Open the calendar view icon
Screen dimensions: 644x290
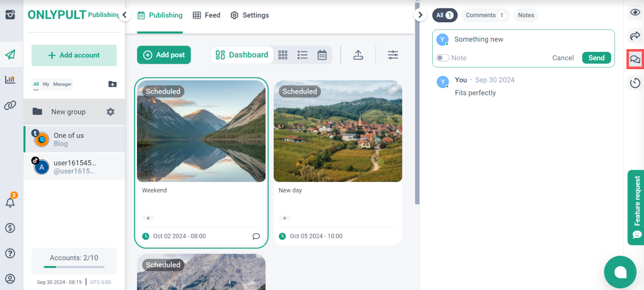[x=322, y=55]
